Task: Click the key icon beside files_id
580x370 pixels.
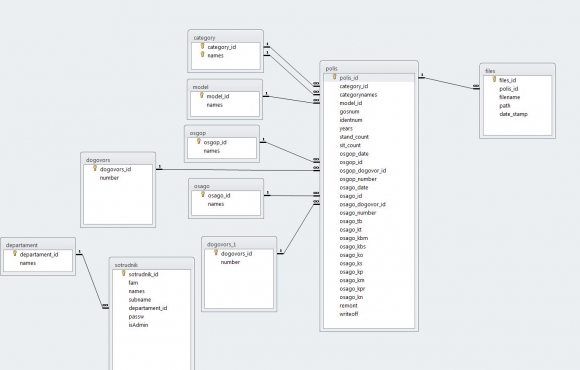Action: pos(494,79)
